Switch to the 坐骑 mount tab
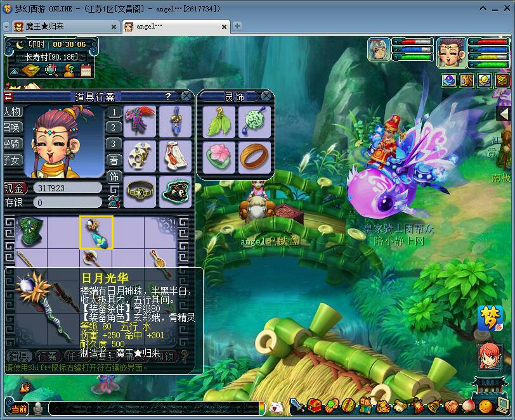This screenshot has height=420, width=515. 12,144
